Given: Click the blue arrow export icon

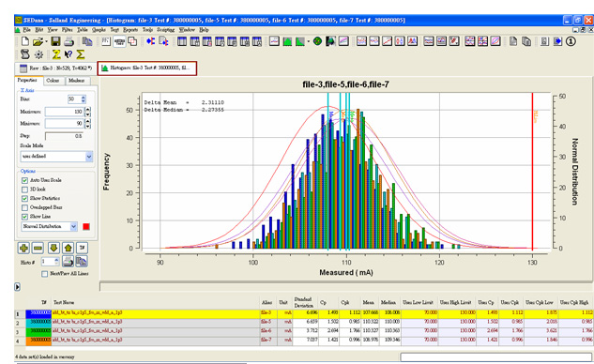Looking at the screenshot, I should [558, 41].
